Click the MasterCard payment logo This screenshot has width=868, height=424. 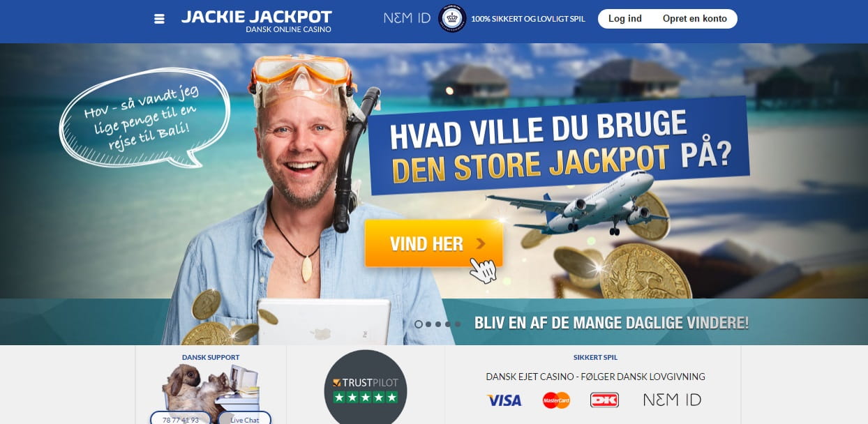556,400
